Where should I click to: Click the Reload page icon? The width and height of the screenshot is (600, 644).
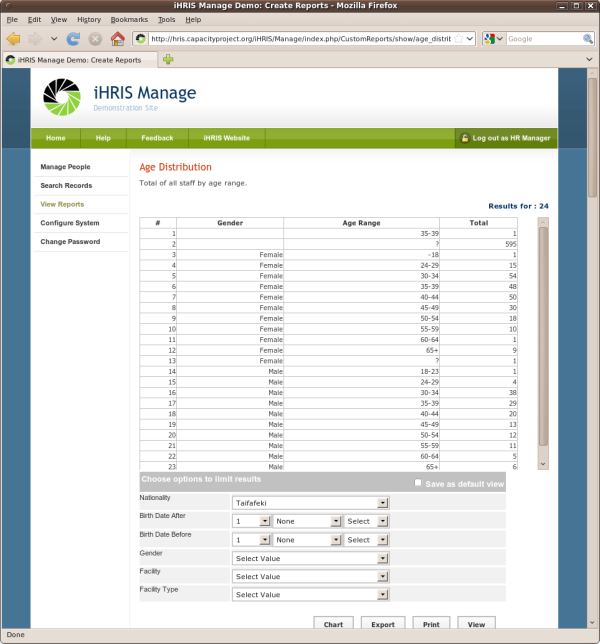point(73,39)
